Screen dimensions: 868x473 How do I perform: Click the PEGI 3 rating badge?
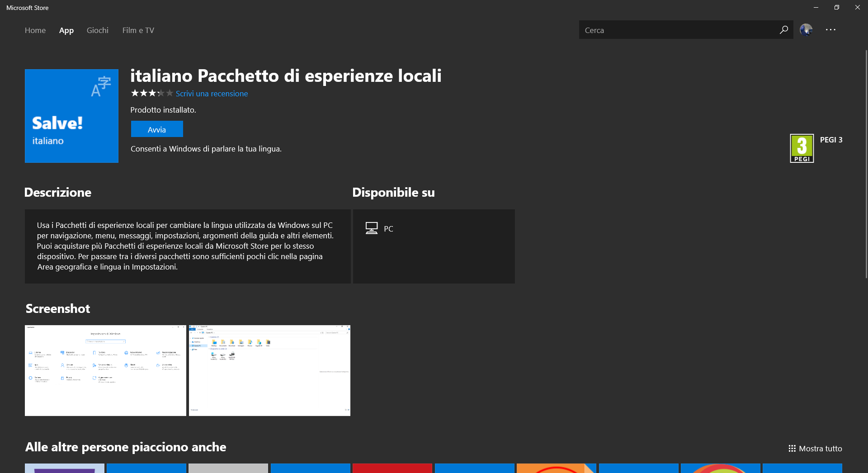tap(802, 148)
